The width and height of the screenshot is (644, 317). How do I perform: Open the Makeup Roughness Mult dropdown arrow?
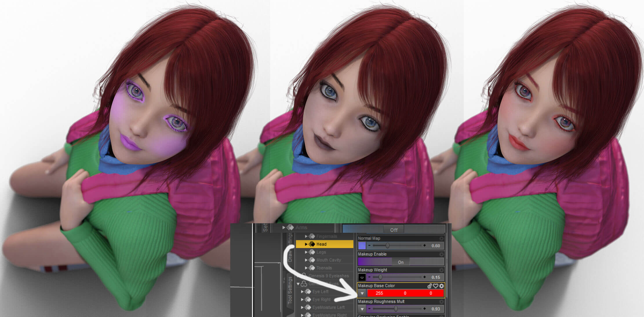pyautogui.click(x=362, y=309)
